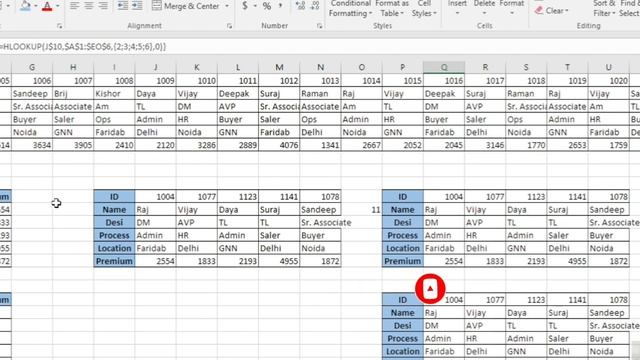Click the cell with value 2653
Screen dimensions: 640x360
568,145
